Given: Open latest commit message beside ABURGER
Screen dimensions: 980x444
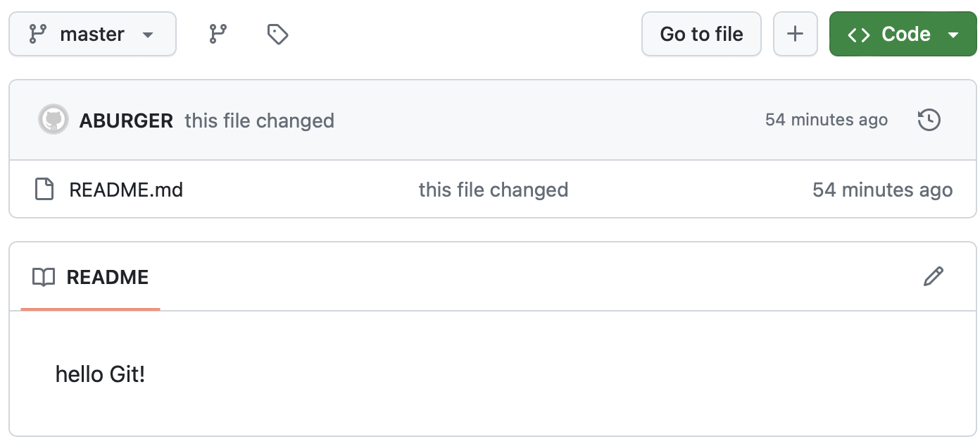Looking at the screenshot, I should pyautogui.click(x=259, y=121).
